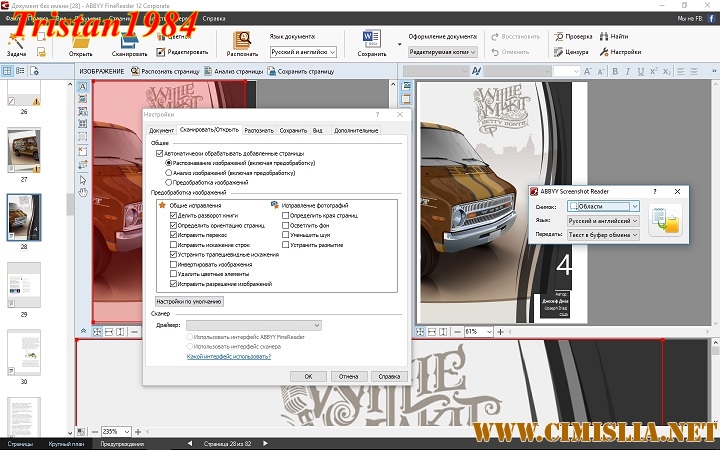720x450 pixels.
Task: Click the Настройки по умолчанию button
Action: pyautogui.click(x=188, y=300)
